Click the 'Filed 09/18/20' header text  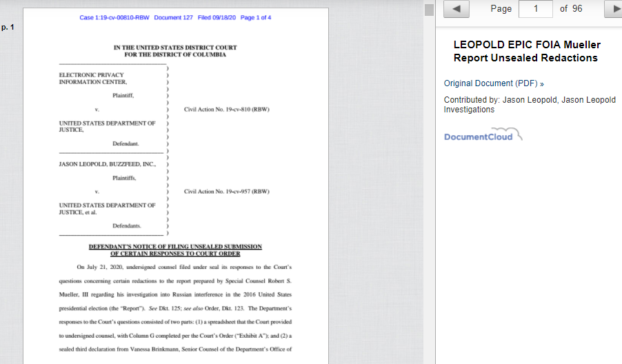pyautogui.click(x=217, y=17)
